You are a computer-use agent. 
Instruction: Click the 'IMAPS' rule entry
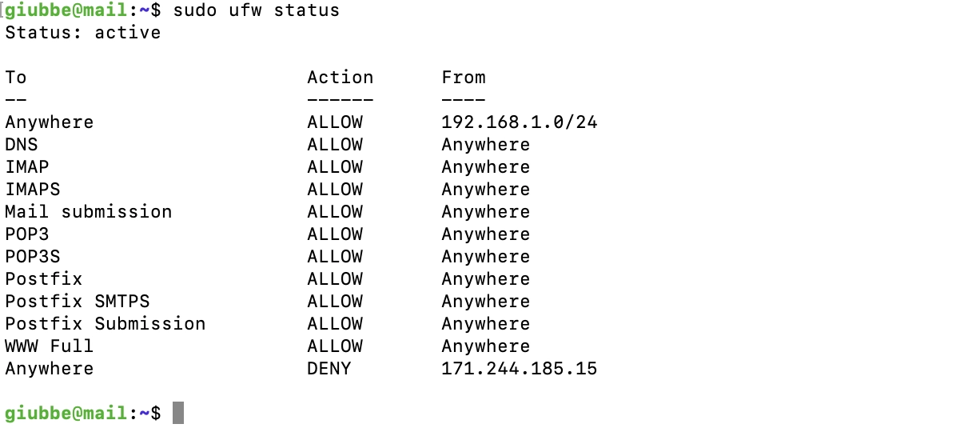point(33,190)
